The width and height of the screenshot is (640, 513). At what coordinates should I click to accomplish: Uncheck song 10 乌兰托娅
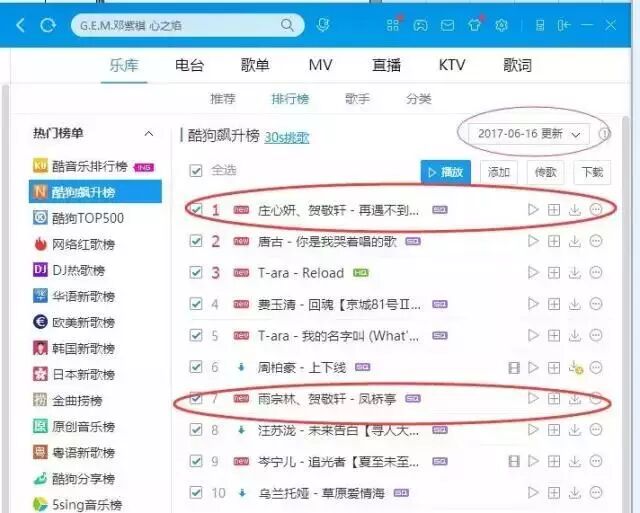click(196, 493)
